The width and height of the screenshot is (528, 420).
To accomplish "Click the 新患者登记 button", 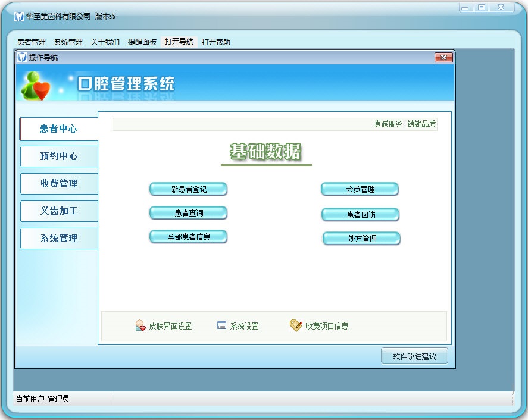I will pos(189,189).
